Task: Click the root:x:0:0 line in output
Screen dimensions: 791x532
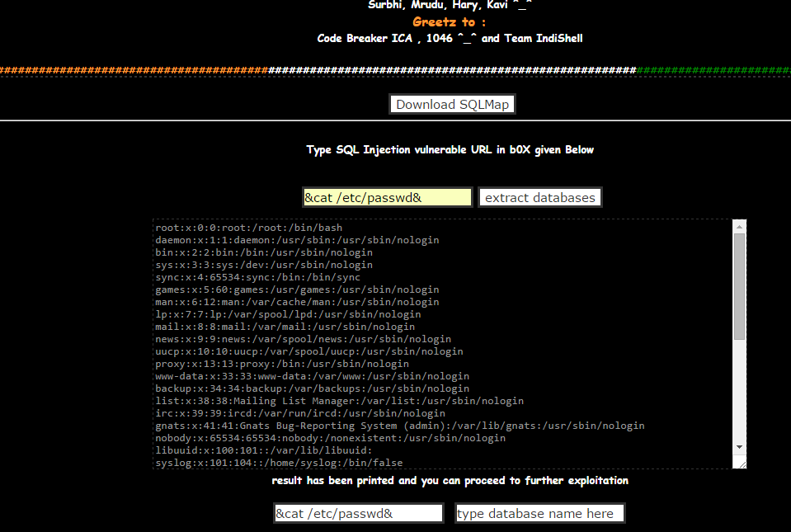Action: (249, 228)
